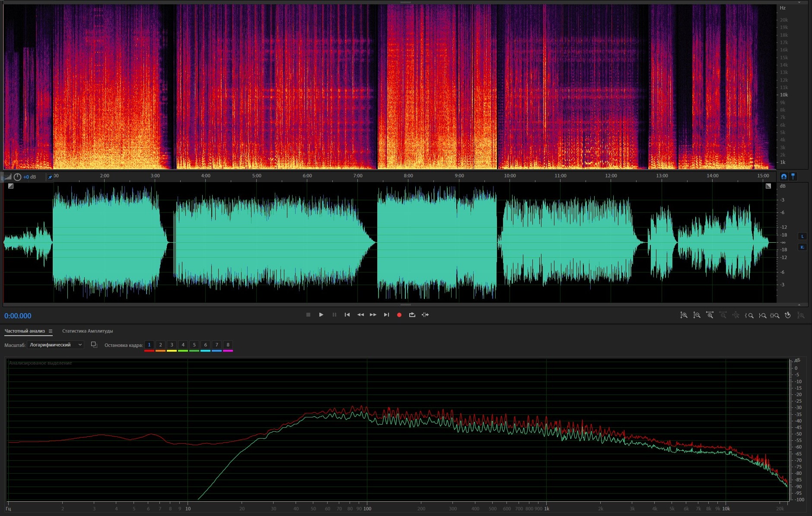Toggle hold frame 1 button

click(149, 345)
